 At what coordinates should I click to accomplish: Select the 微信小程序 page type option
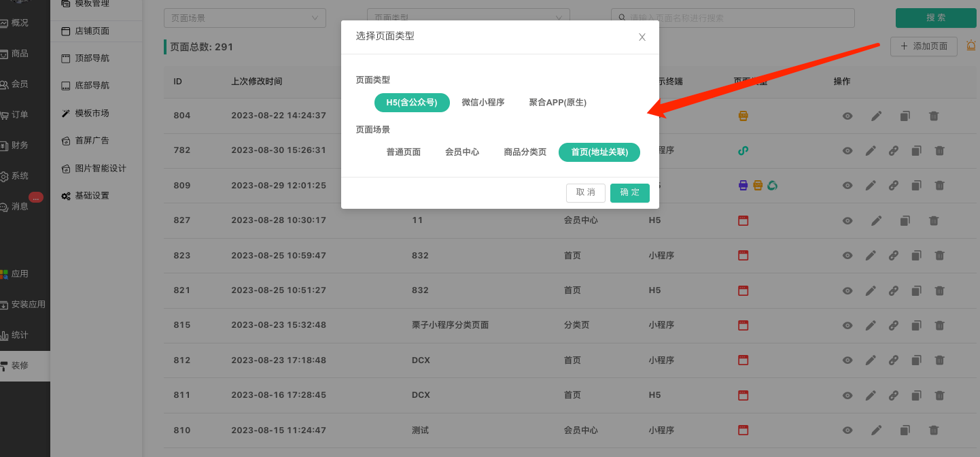point(483,103)
